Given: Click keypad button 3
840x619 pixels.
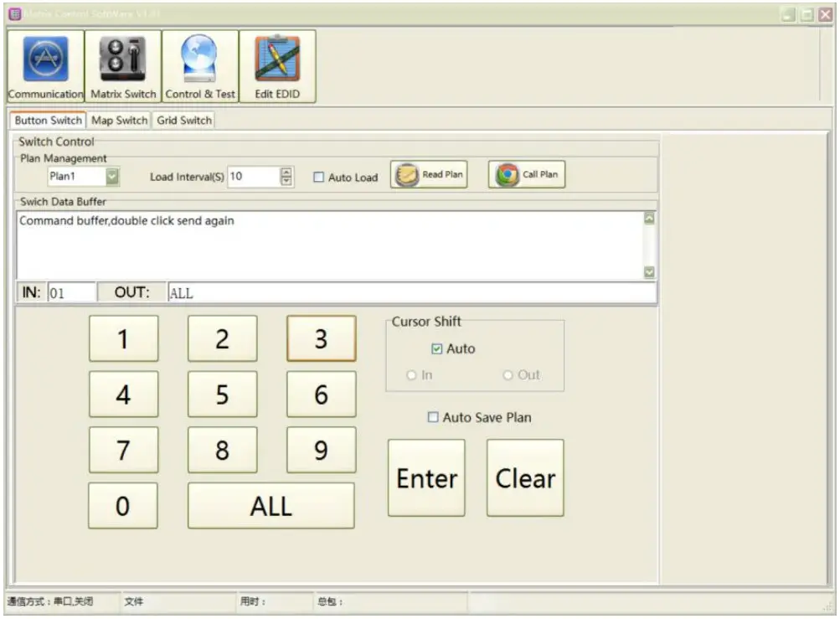Looking at the screenshot, I should tap(322, 338).
